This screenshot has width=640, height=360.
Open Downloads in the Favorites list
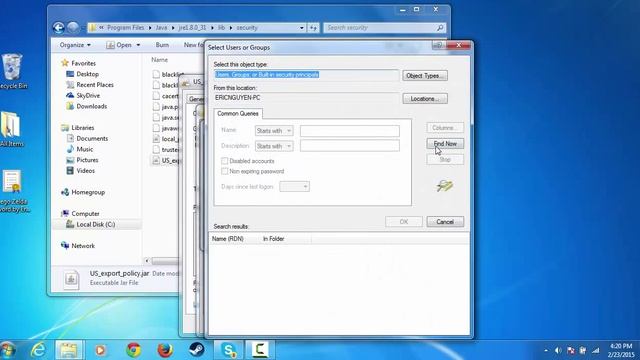(87, 106)
